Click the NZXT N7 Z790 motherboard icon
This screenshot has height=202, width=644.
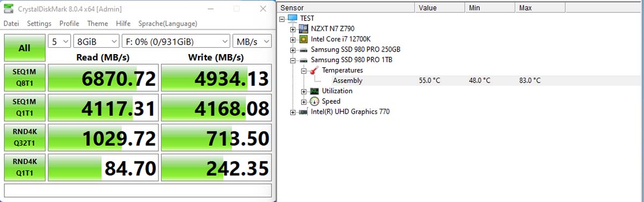(303, 28)
